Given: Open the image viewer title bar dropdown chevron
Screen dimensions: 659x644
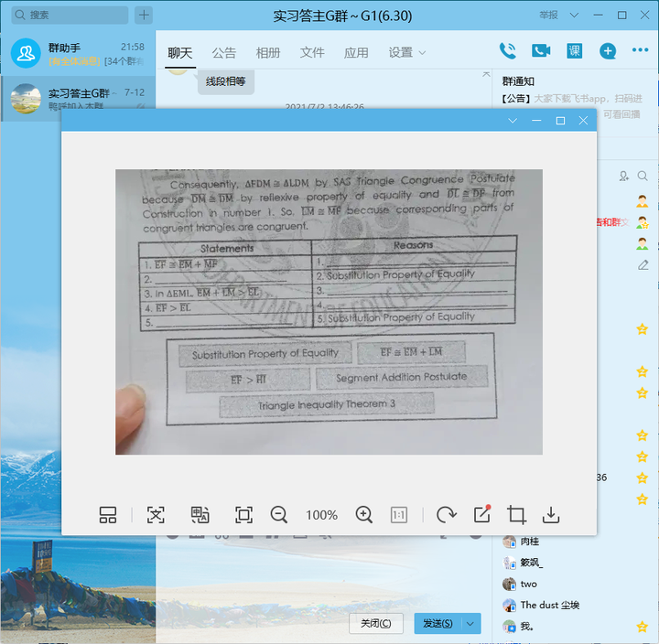Looking at the screenshot, I should tap(513, 121).
